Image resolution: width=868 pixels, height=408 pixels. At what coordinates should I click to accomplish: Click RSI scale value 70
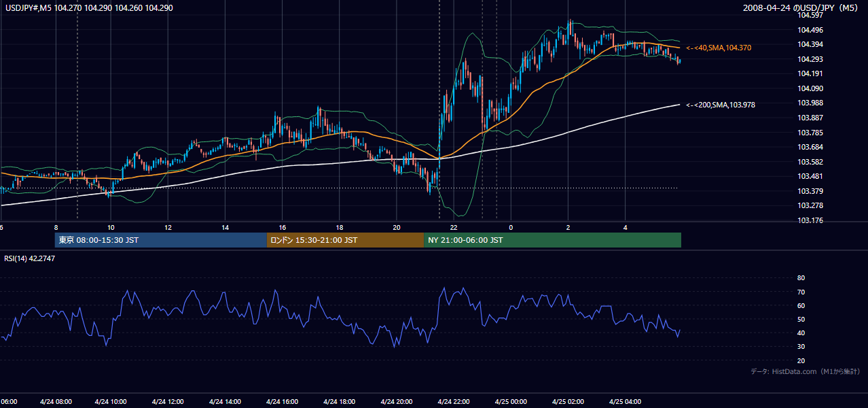[801, 292]
